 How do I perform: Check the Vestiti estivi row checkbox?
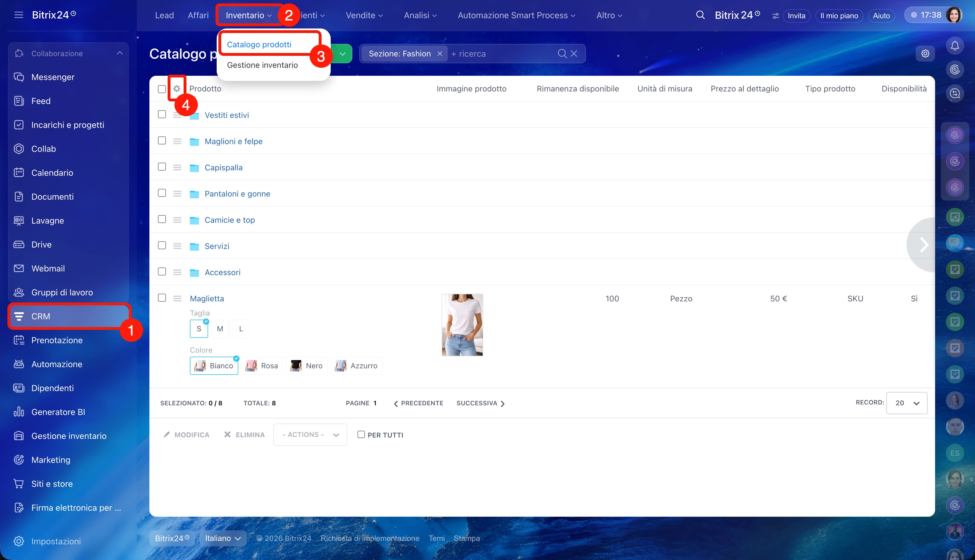(162, 115)
